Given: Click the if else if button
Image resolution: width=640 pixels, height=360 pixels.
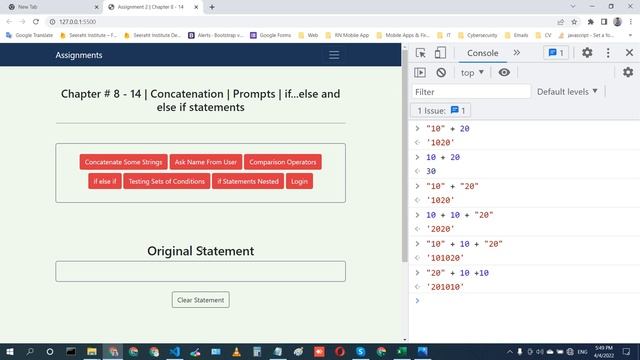Looking at the screenshot, I should coord(105,181).
